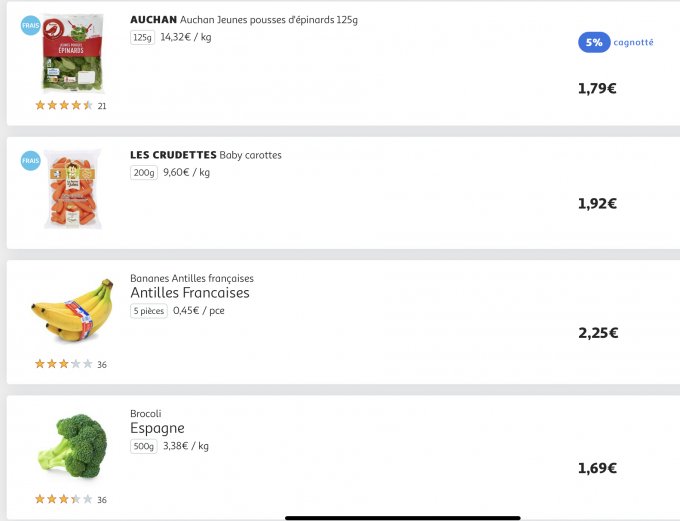Click the FRAIS badge on spinach item
The image size is (680, 521).
pyautogui.click(x=30, y=26)
